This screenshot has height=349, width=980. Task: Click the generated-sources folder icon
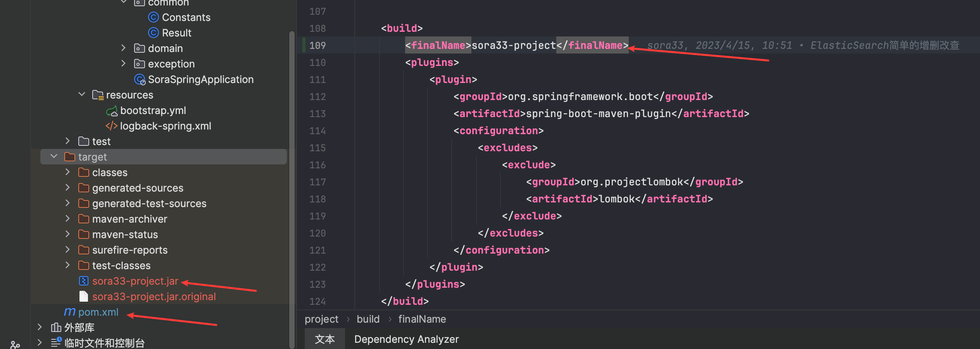(x=83, y=188)
